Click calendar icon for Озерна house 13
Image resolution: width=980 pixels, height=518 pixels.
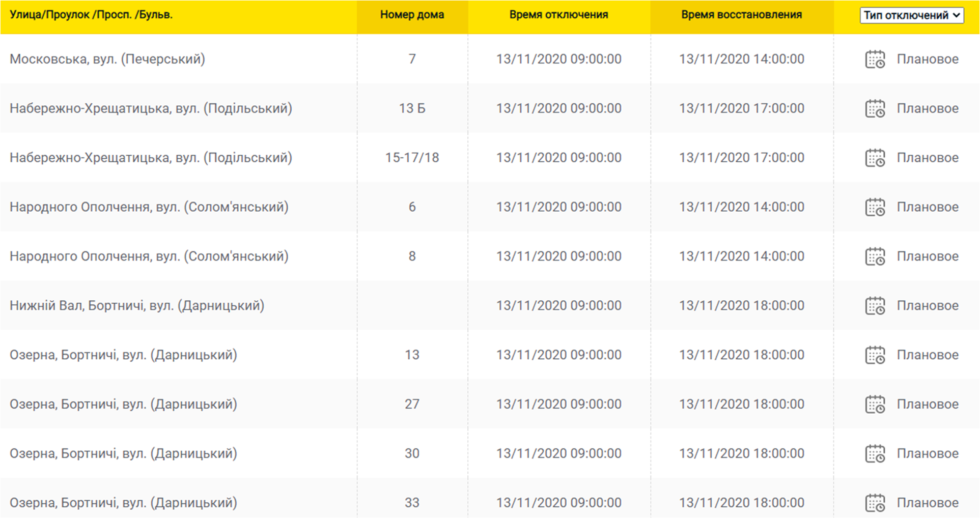pos(875,355)
